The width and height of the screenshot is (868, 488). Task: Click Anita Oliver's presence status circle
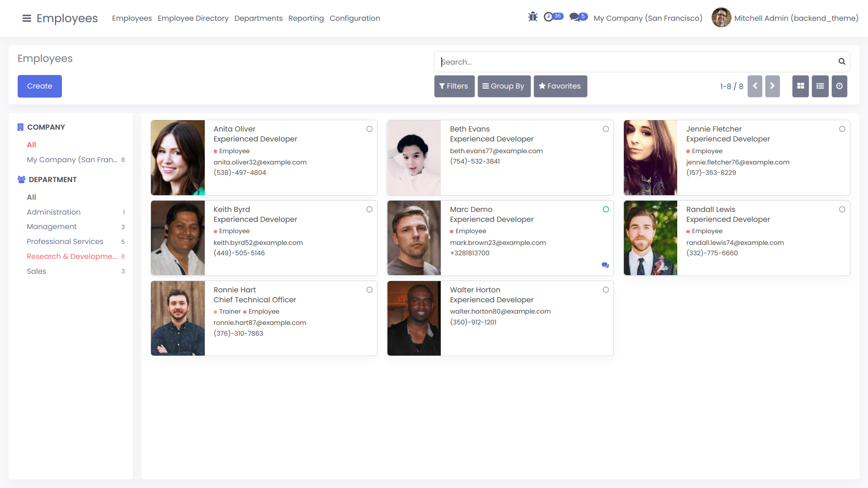pos(369,129)
